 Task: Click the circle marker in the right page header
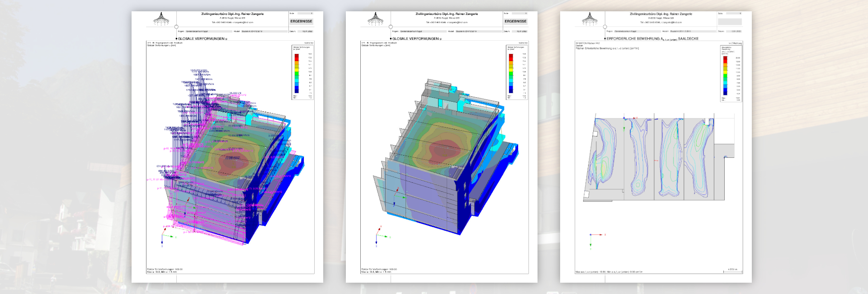605,27
